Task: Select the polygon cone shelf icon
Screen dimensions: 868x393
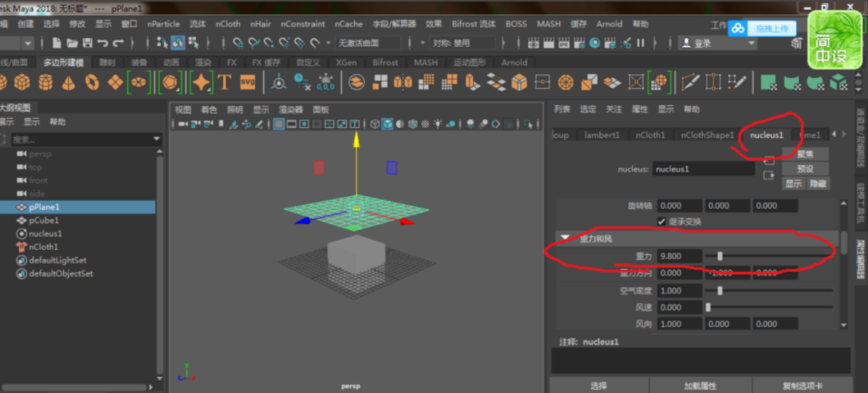Action: pyautogui.click(x=69, y=83)
